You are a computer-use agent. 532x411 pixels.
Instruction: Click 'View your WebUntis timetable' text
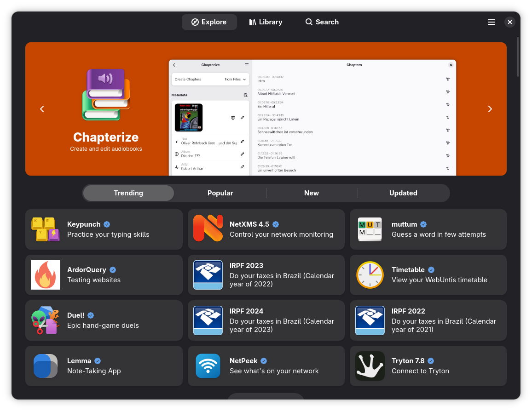point(439,280)
